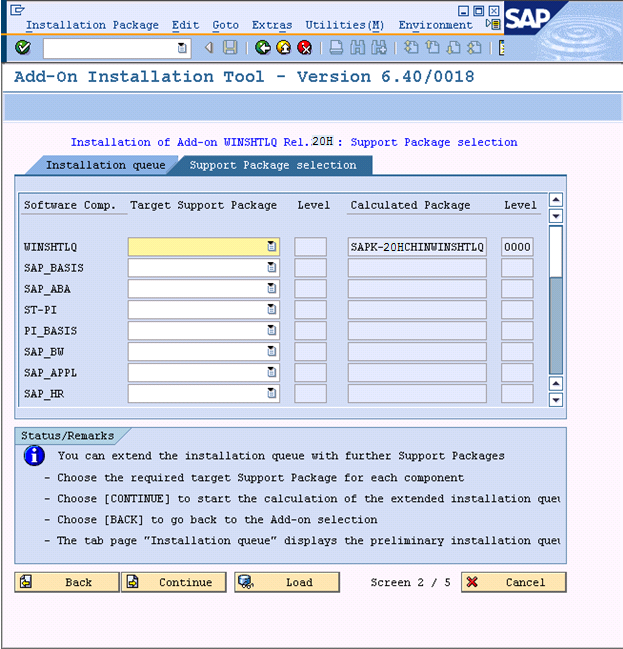Click the green Enter checkmark icon

(23, 48)
